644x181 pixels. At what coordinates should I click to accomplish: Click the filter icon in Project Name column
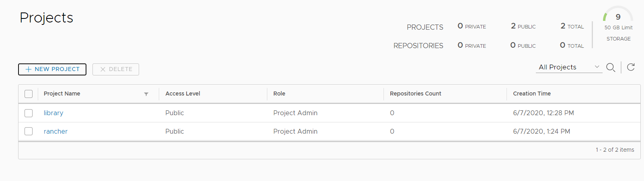[x=146, y=94]
